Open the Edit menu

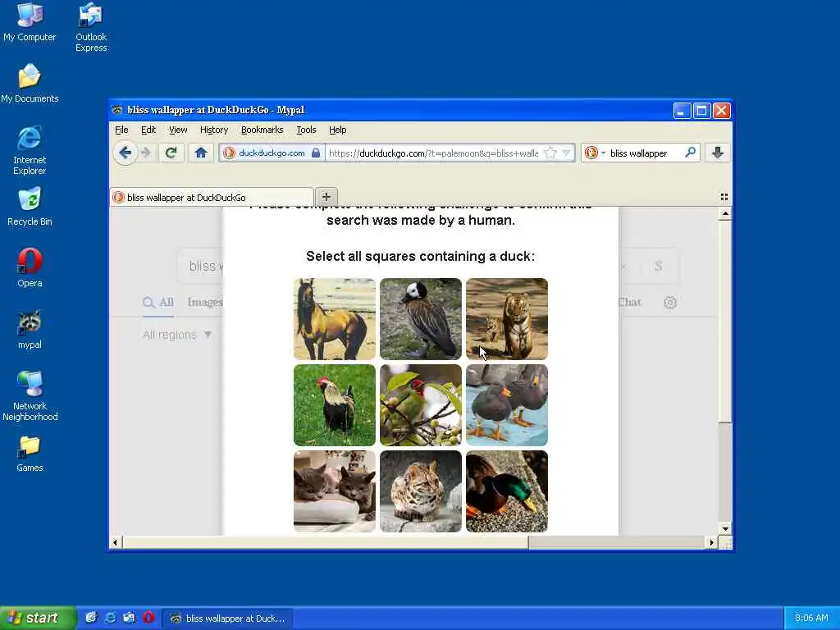[148, 130]
